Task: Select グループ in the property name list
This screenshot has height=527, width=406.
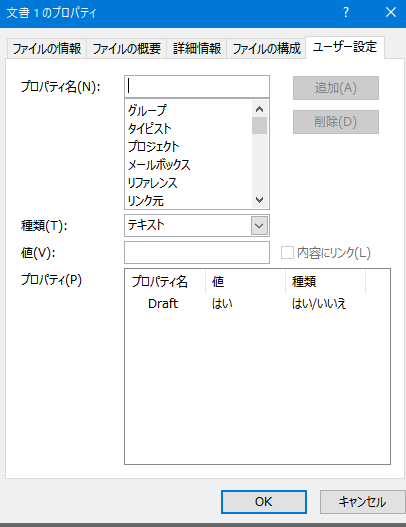Action: [147, 110]
